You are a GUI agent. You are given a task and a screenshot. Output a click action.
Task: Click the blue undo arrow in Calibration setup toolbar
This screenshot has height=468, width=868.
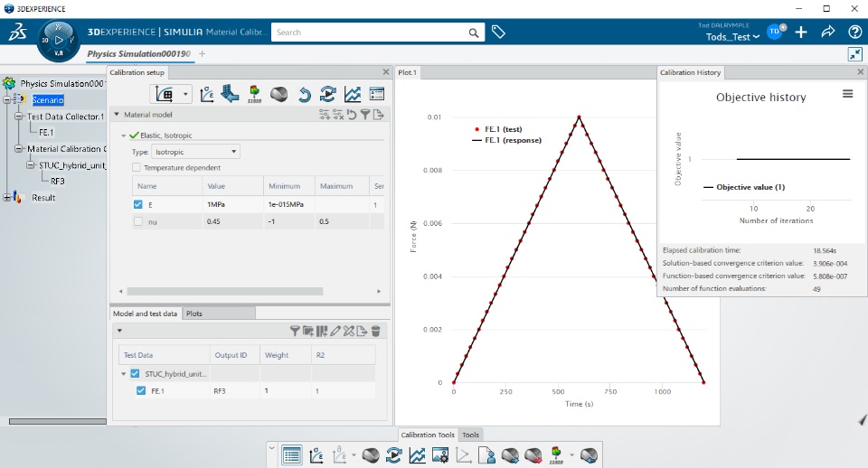[304, 95]
